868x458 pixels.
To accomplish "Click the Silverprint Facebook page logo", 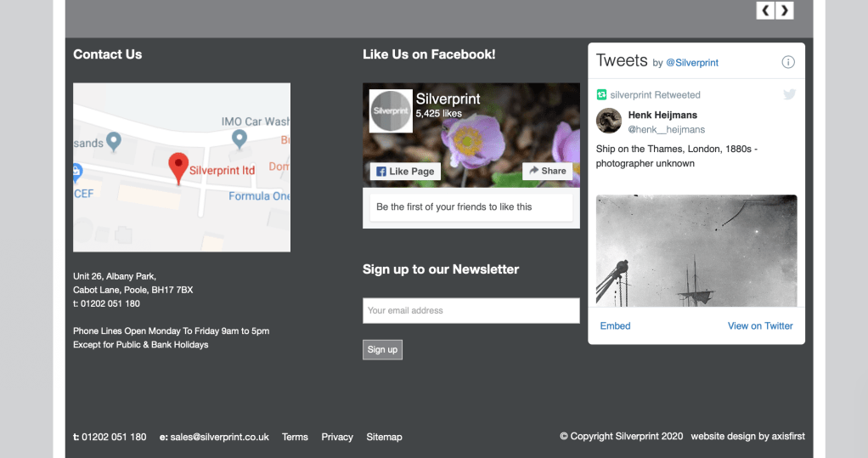I will point(391,110).
